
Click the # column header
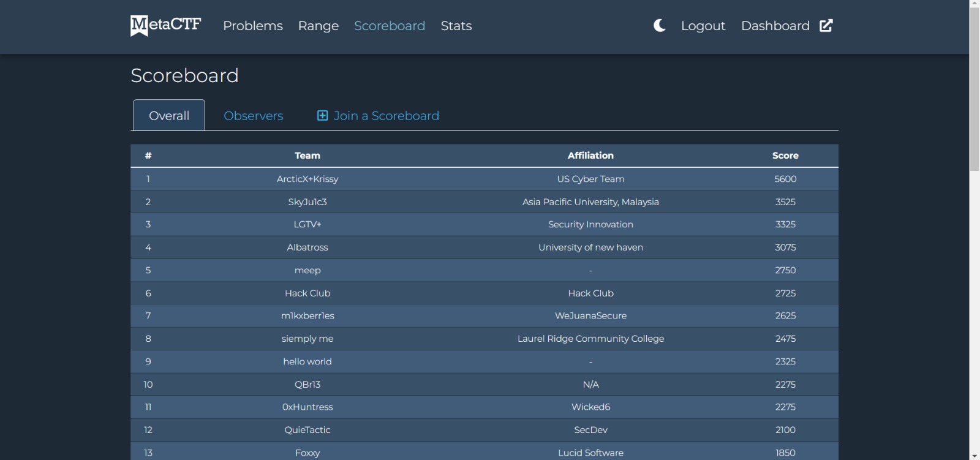pos(148,156)
